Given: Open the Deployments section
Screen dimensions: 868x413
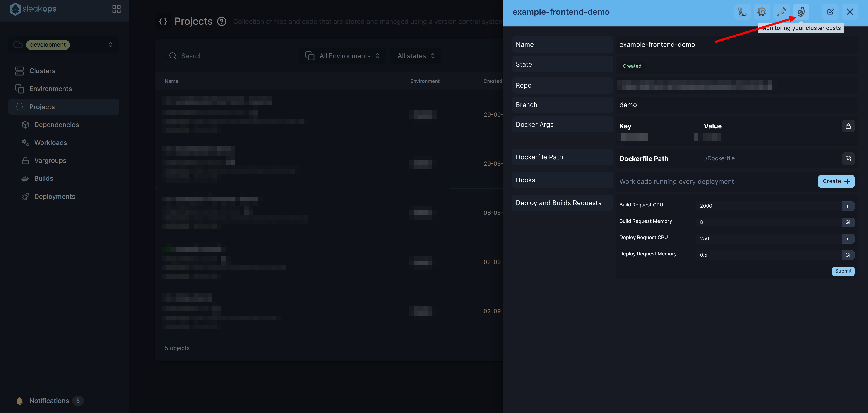Looking at the screenshot, I should 55,196.
